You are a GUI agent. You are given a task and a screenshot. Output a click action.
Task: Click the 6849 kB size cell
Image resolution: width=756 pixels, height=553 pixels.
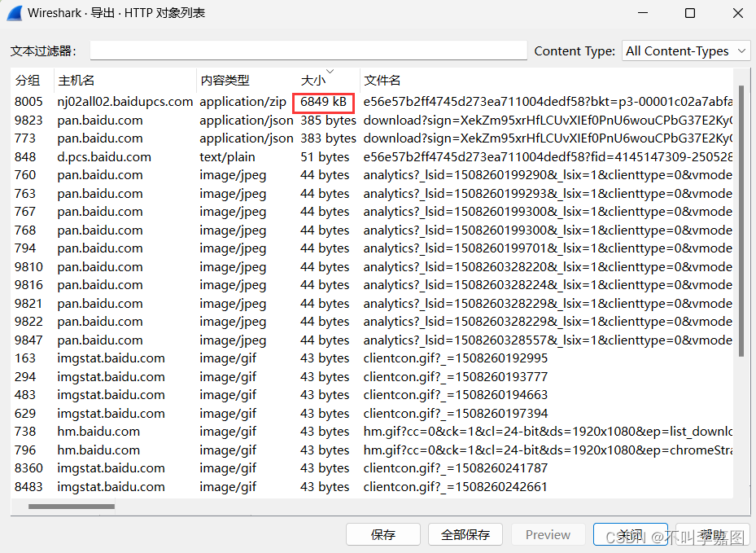[x=324, y=101]
